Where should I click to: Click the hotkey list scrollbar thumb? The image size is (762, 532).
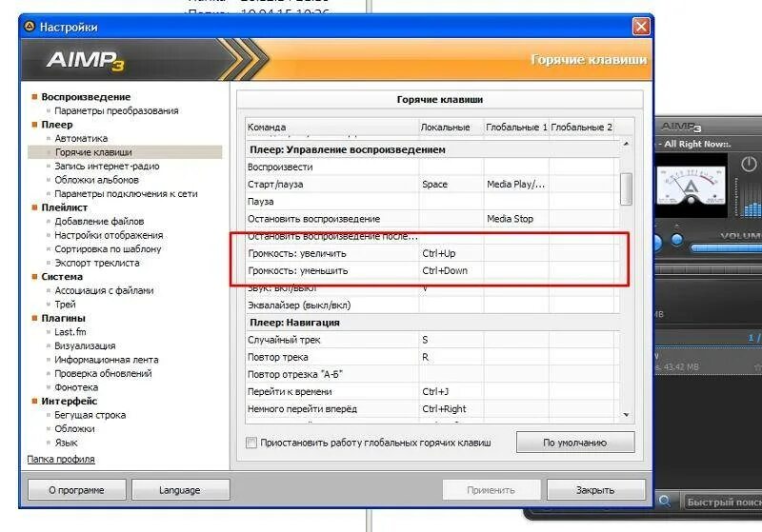pyautogui.click(x=626, y=188)
